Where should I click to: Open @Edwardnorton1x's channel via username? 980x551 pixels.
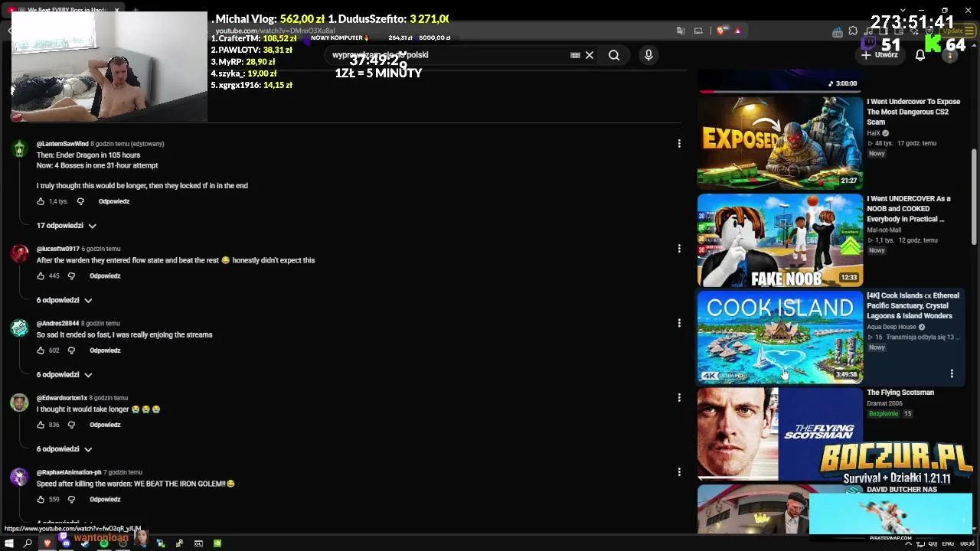click(x=62, y=398)
